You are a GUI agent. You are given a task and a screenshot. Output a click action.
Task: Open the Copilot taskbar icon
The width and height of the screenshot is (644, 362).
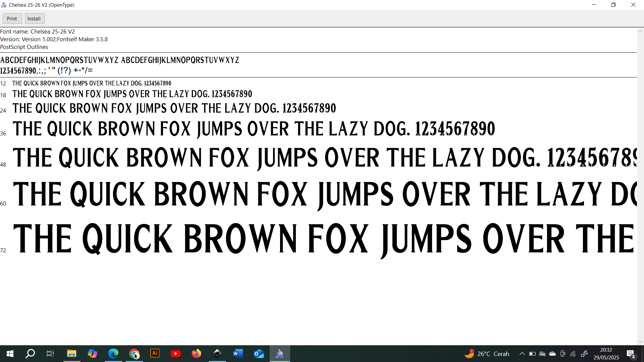pyautogui.click(x=92, y=353)
